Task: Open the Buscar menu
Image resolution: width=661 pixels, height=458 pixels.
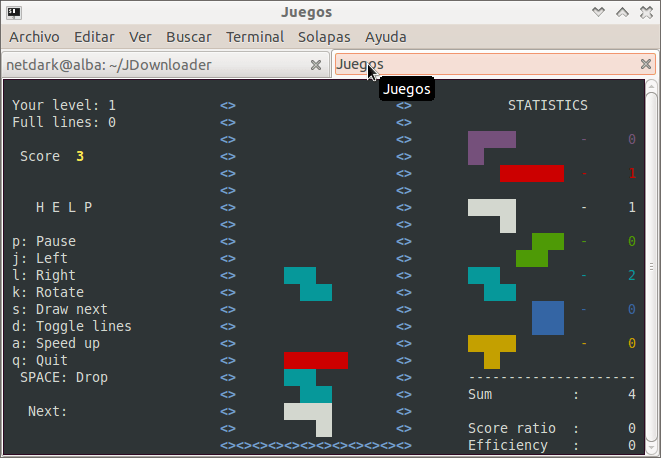Action: 189,37
